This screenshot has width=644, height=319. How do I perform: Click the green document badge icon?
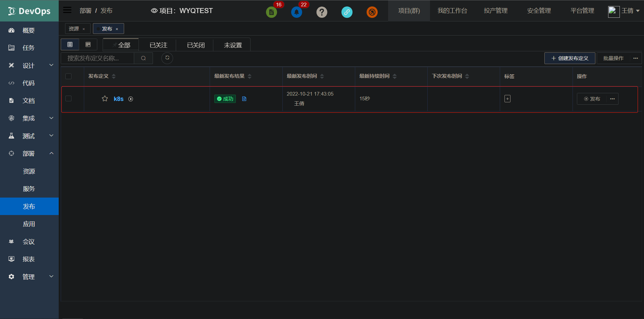click(271, 12)
